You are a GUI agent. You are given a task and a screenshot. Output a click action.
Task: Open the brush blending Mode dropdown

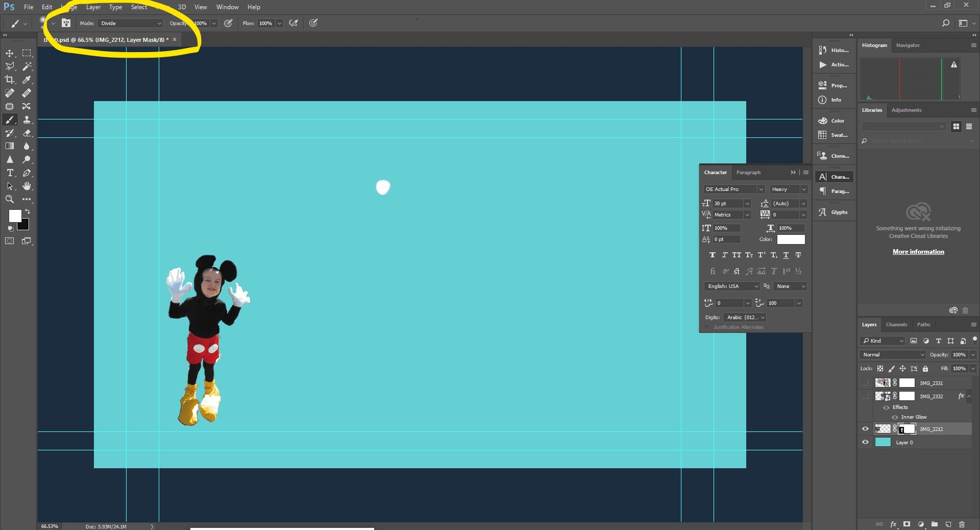coord(130,23)
